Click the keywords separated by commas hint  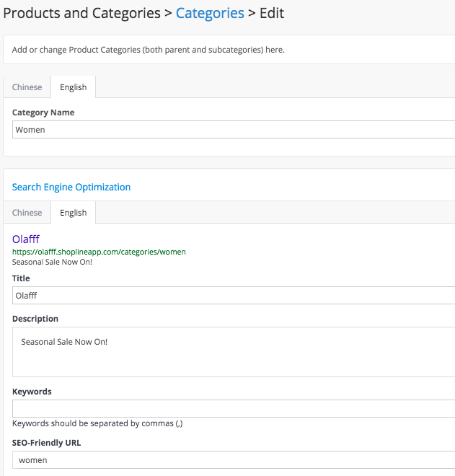point(97,423)
